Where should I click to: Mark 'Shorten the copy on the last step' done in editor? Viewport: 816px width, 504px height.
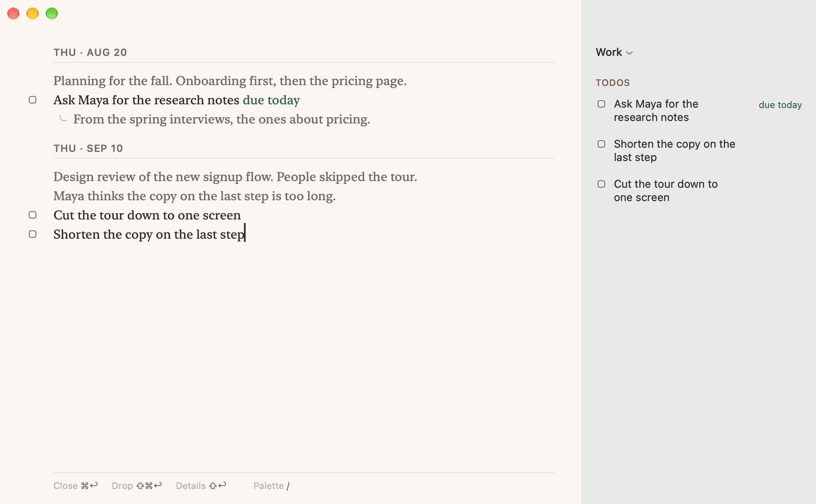[33, 234]
